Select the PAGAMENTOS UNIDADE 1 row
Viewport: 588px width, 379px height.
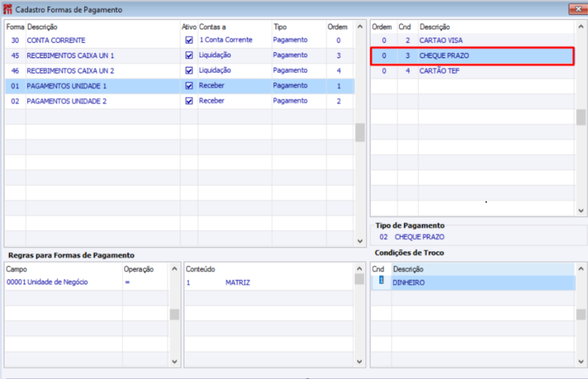pos(179,86)
